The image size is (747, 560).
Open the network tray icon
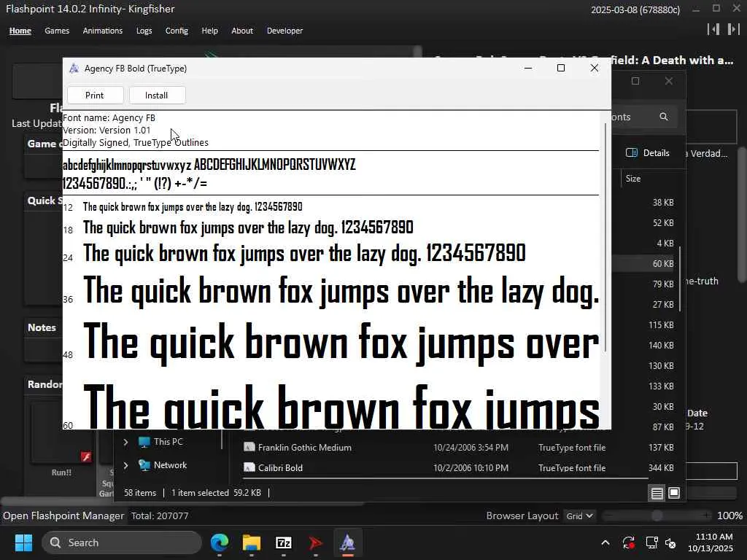pyautogui.click(x=651, y=542)
